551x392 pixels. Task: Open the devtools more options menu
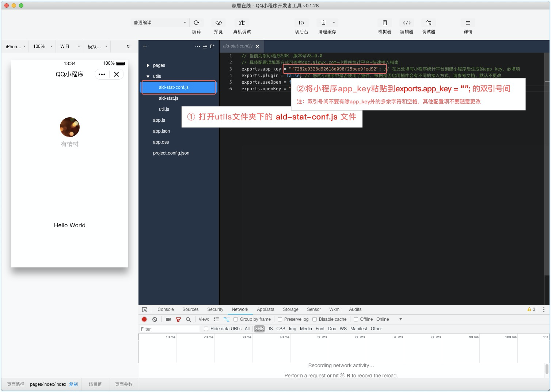pos(544,309)
